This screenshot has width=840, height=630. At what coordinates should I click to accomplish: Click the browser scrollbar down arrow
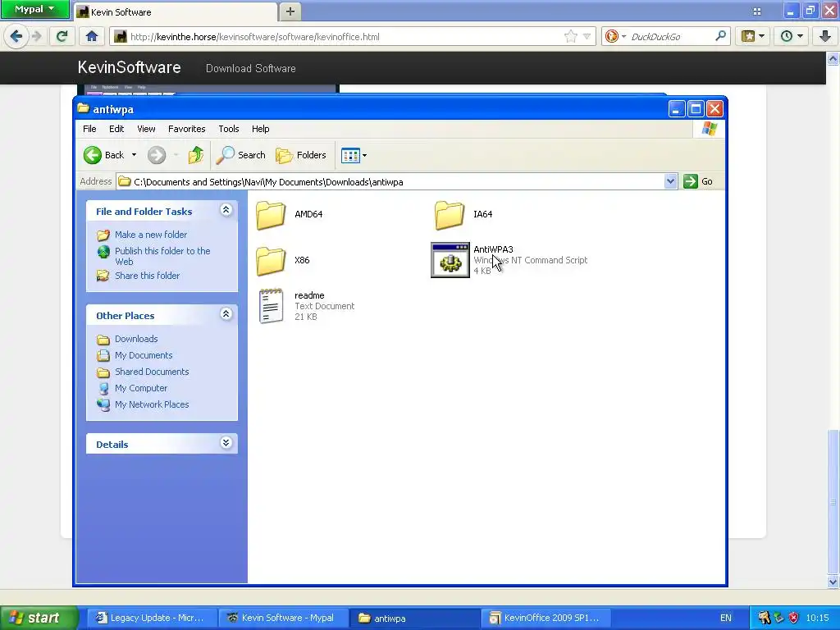[x=833, y=582]
